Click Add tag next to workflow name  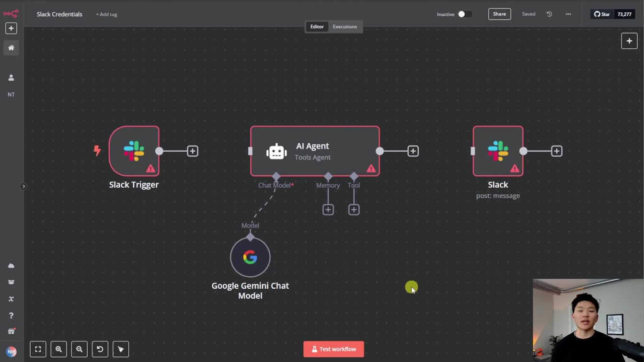(106, 14)
